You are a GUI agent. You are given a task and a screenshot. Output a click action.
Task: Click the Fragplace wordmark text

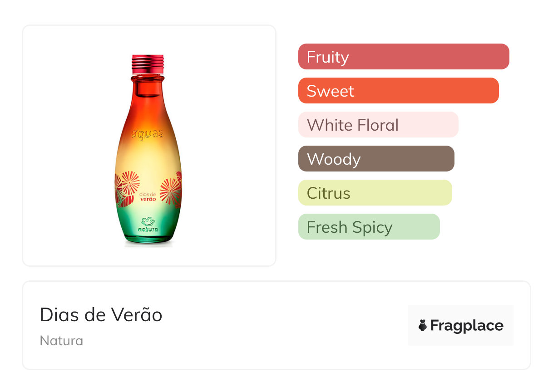pyautogui.click(x=467, y=325)
